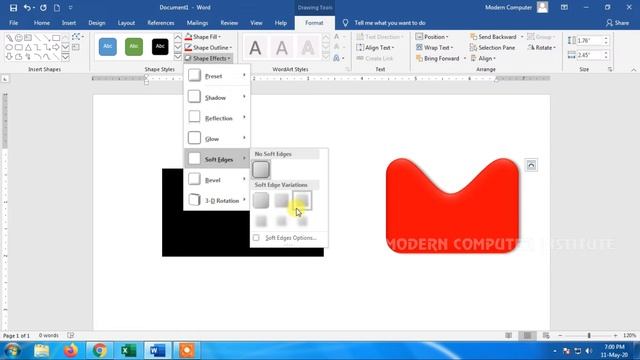Screen dimensions: 640x360
Task: Click the Draw Text Box icon
Action: click(76, 47)
